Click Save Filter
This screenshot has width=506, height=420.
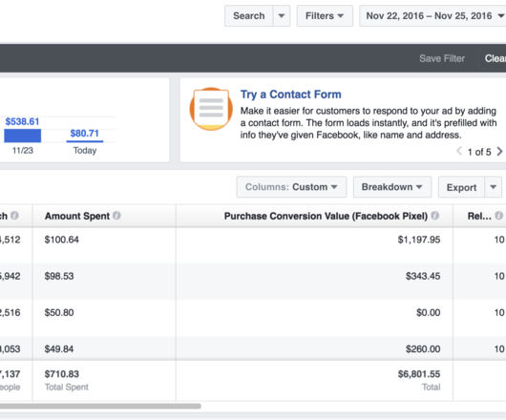pyautogui.click(x=442, y=58)
